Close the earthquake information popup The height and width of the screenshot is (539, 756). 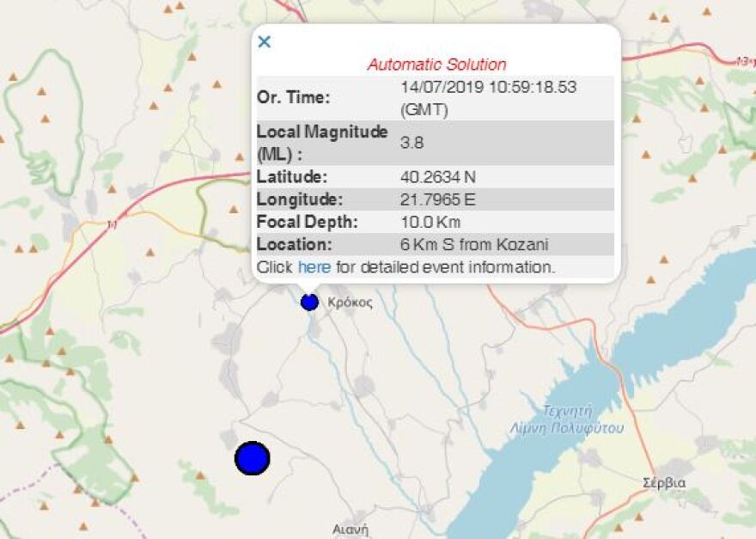[x=265, y=41]
